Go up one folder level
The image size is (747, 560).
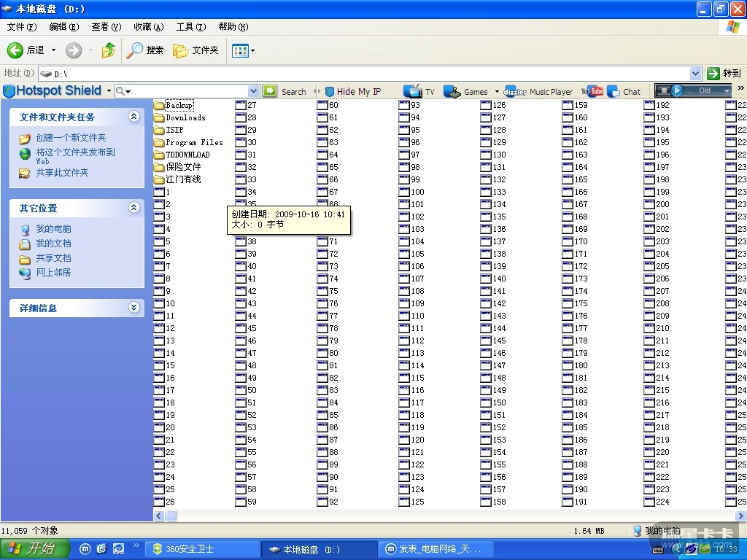[x=109, y=50]
